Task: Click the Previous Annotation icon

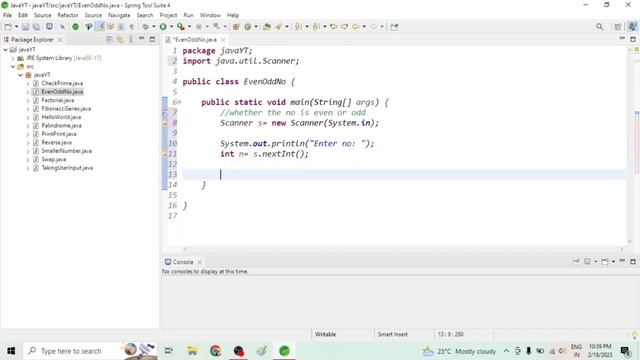Action: (316, 27)
